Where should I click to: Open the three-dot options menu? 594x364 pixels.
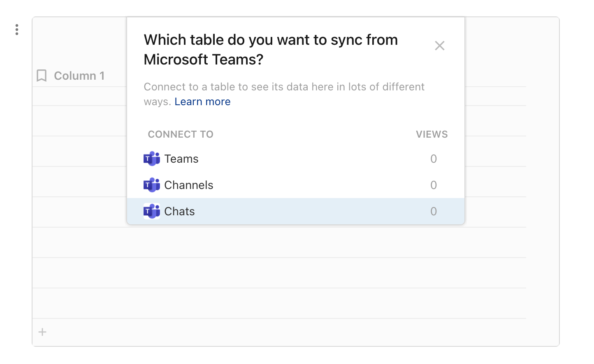(x=17, y=29)
